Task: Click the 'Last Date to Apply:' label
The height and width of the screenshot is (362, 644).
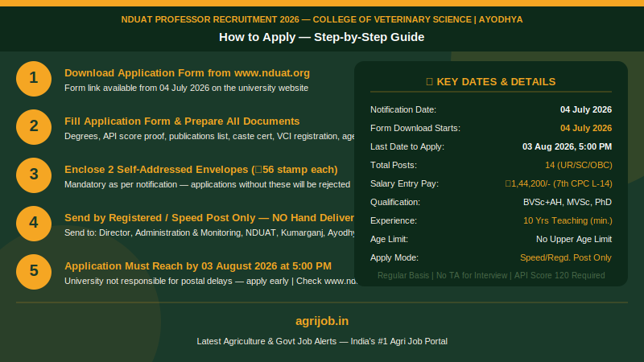Action: [407, 146]
